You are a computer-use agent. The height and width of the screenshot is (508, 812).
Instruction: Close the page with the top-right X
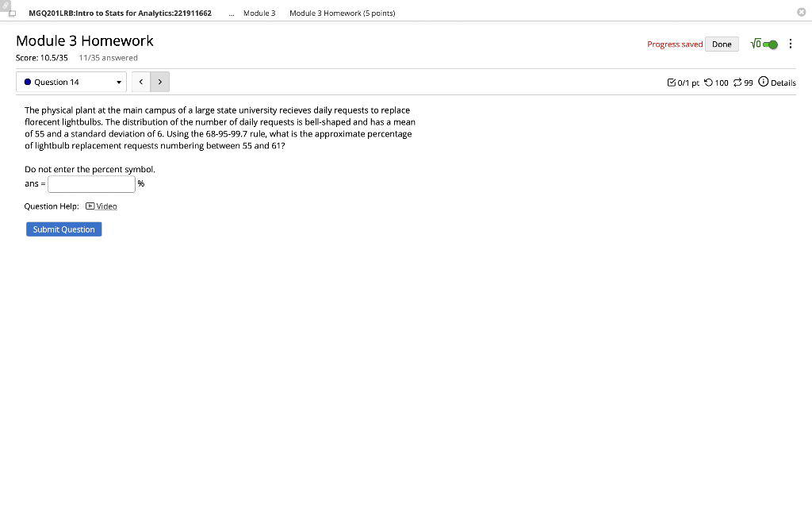801,12
